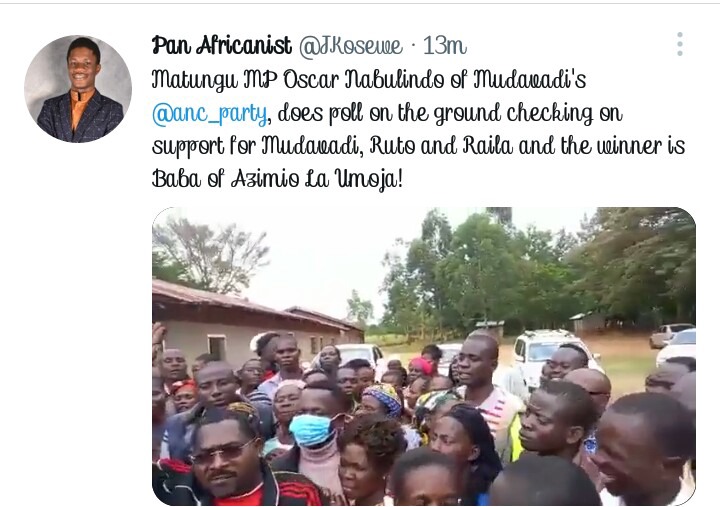720x507 pixels.
Task: Open the @anc_party mention link
Action: point(209,113)
